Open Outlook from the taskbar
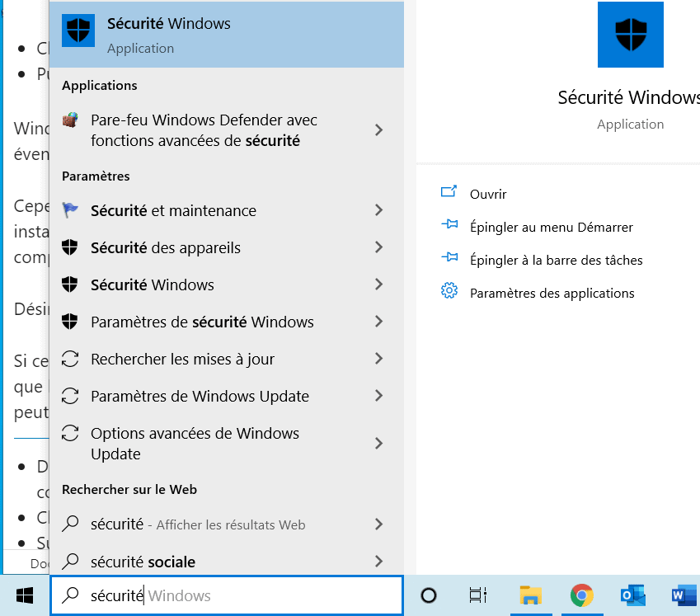This screenshot has height=616, width=700. 632,595
